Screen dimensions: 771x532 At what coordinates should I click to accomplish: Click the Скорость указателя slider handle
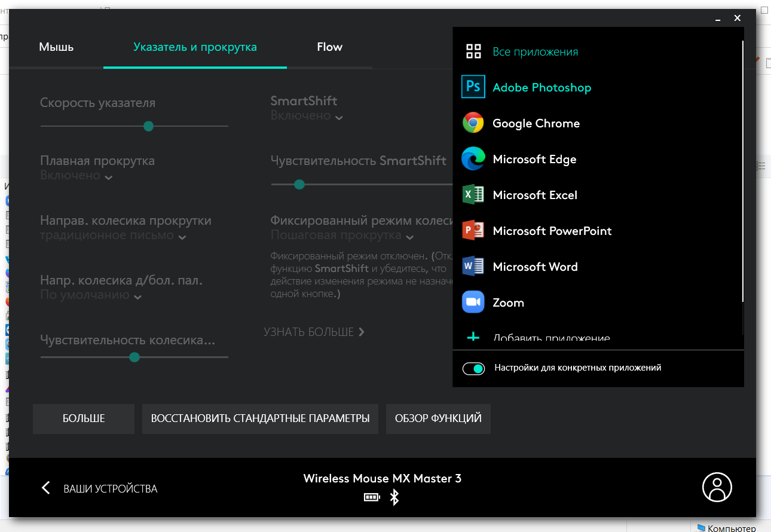point(149,126)
